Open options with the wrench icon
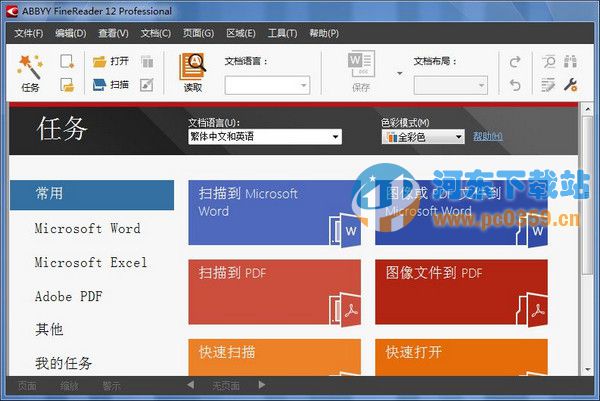The width and height of the screenshot is (600, 401). point(571,85)
